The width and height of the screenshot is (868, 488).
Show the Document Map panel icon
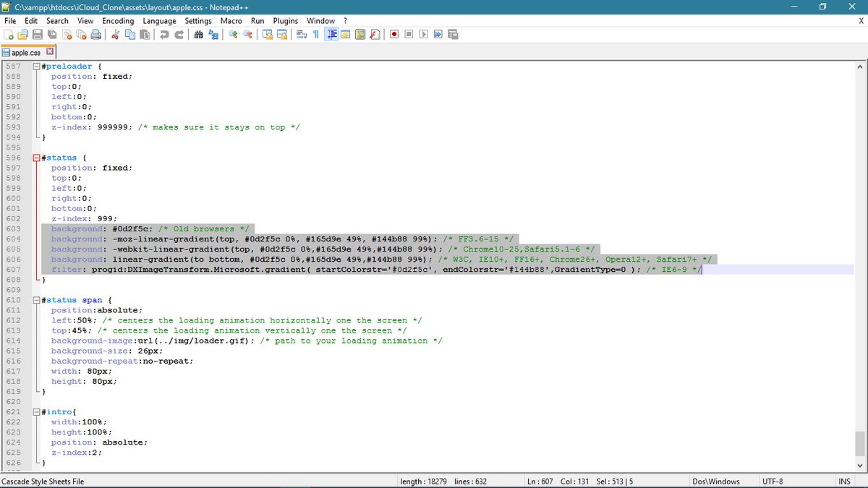pyautogui.click(x=360, y=34)
